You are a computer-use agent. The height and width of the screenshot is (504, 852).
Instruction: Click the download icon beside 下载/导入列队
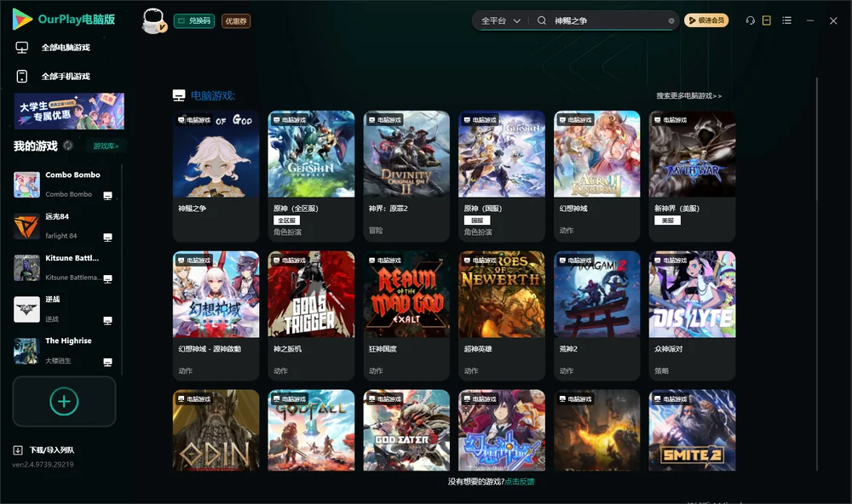[x=18, y=450]
